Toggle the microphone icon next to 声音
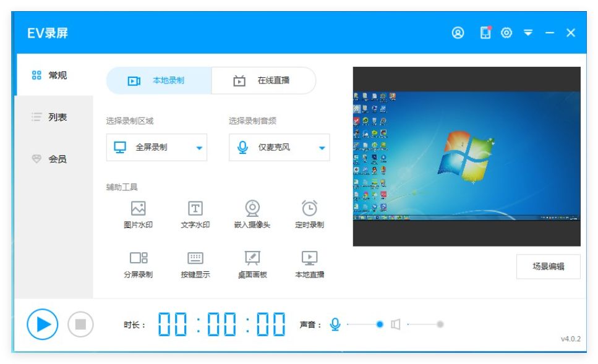Image resolution: width=598 pixels, height=364 pixels. (335, 324)
